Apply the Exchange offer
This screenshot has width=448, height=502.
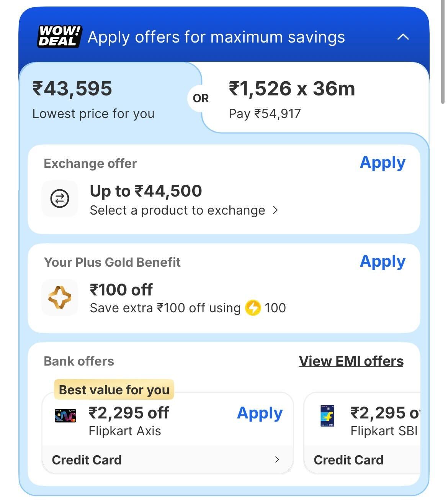pos(382,163)
